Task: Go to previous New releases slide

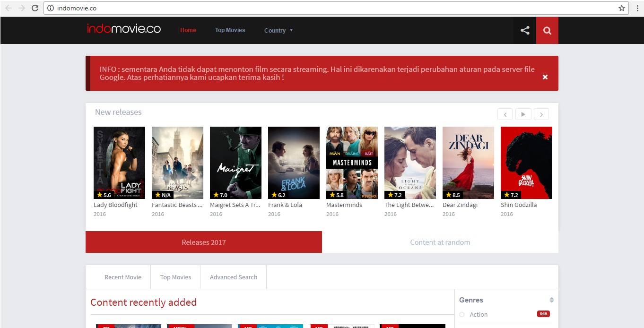Action: (505, 114)
